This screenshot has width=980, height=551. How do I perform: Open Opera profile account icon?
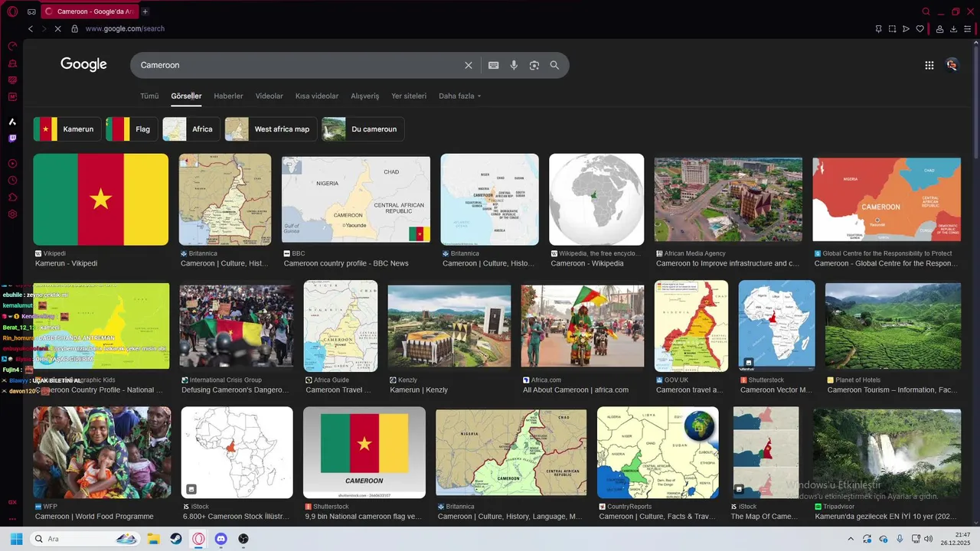coord(939,28)
